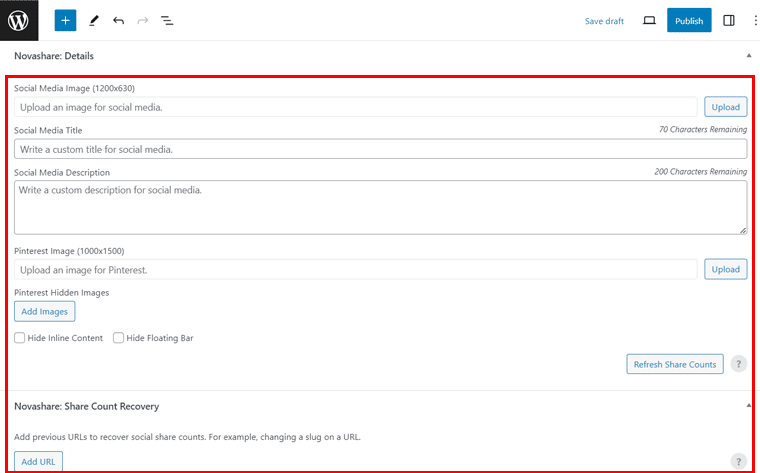The width and height of the screenshot is (760, 473).
Task: Focus the Social Media Description textarea
Action: tap(380, 208)
